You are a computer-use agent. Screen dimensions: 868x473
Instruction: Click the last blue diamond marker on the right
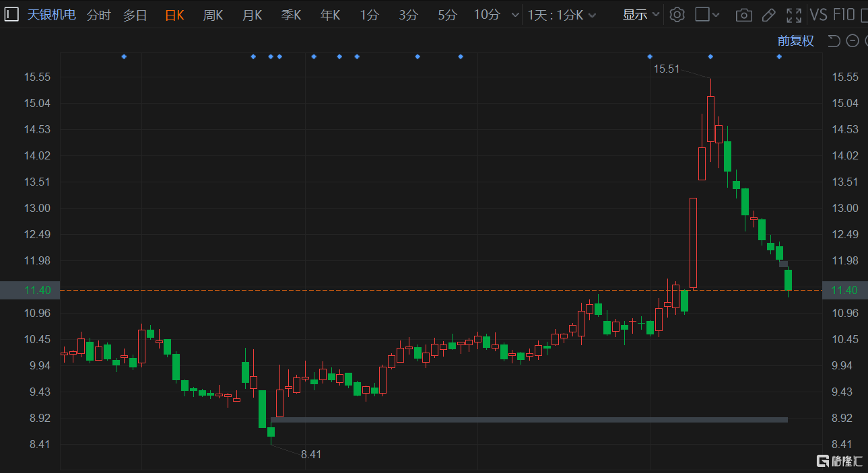click(779, 57)
